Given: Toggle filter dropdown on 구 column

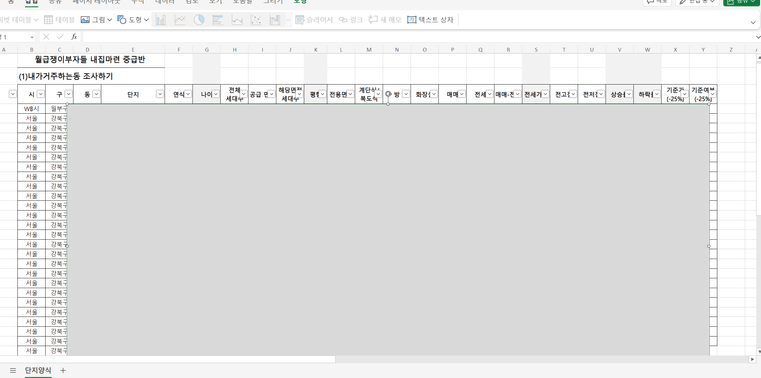Looking at the screenshot, I should (68, 94).
